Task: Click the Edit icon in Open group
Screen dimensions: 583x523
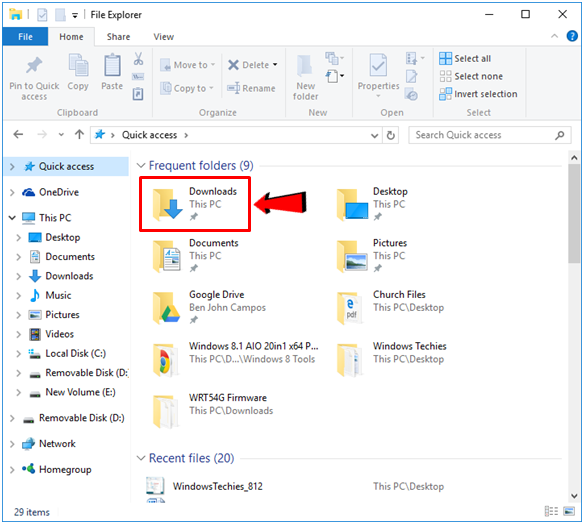Action: (412, 77)
